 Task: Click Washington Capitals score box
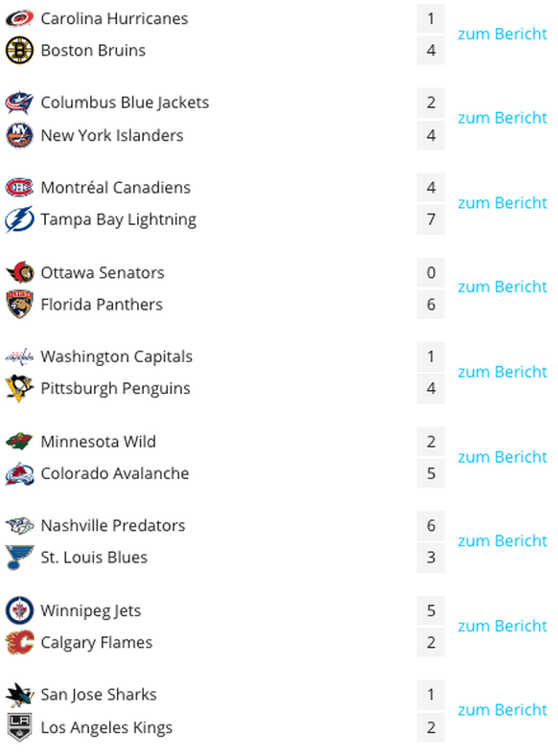(430, 356)
